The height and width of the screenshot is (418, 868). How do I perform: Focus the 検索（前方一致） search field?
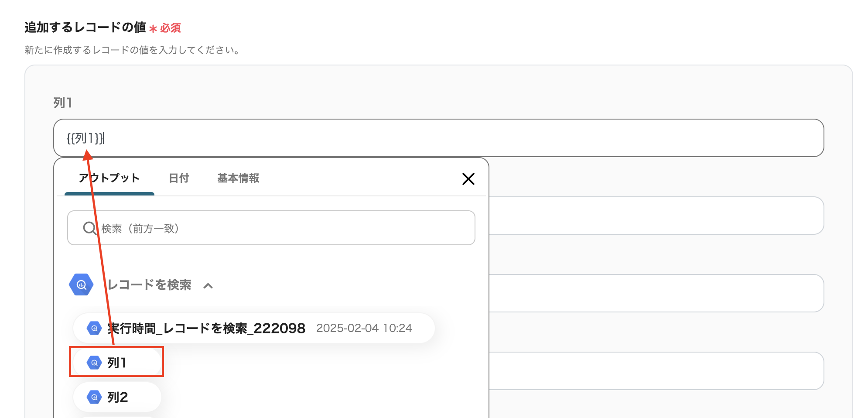pos(284,228)
